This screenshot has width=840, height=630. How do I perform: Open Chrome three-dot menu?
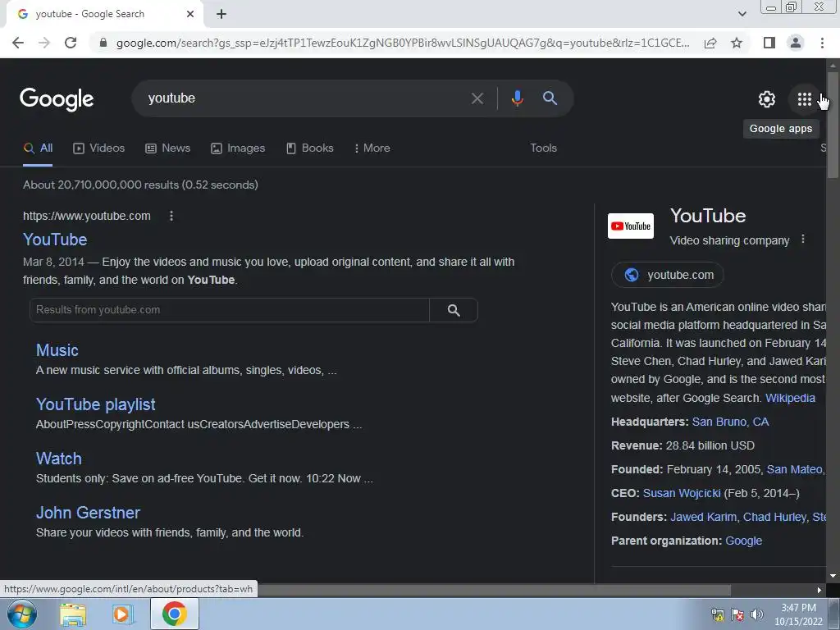point(822,43)
